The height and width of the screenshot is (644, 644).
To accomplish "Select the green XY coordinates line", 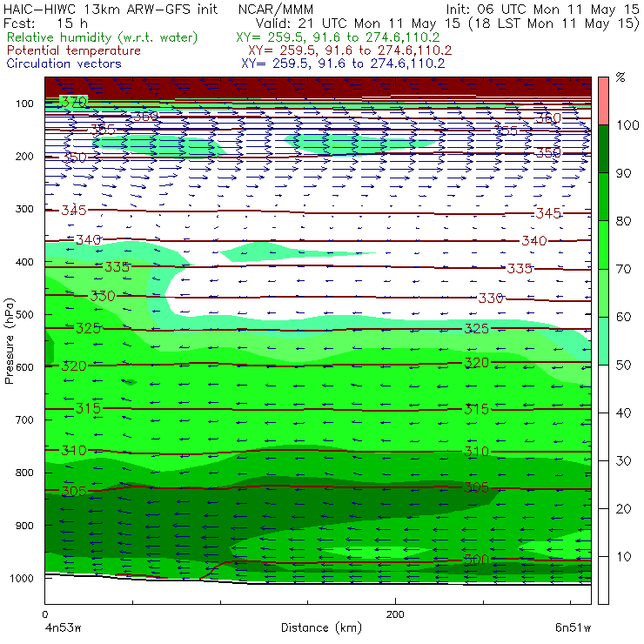I will (x=338, y=37).
